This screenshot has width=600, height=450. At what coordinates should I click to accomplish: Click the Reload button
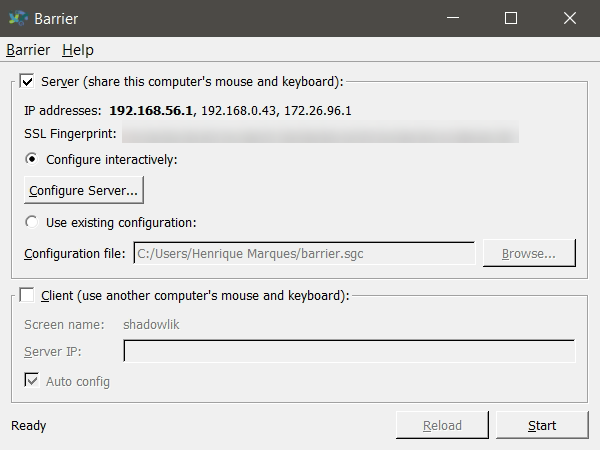[x=442, y=425]
